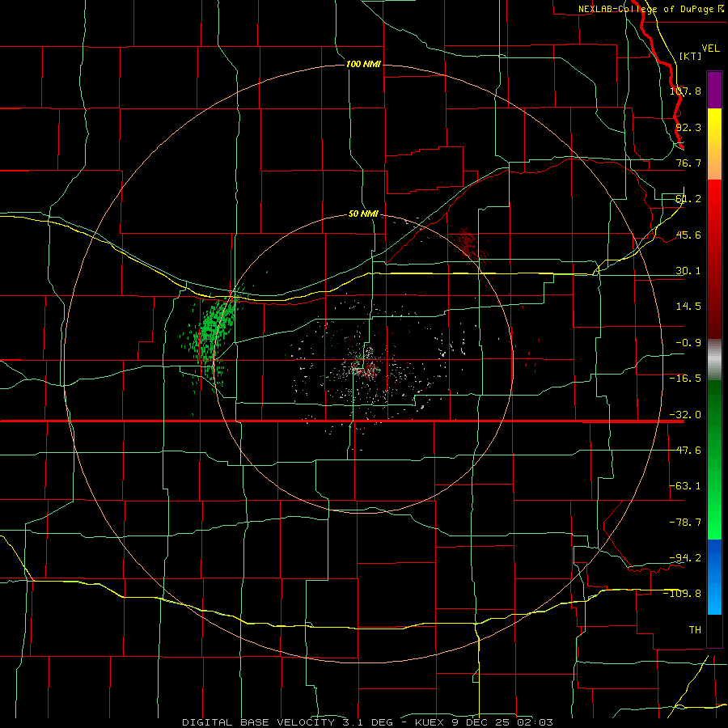Click the 50 NMI range ring label

tap(363, 214)
